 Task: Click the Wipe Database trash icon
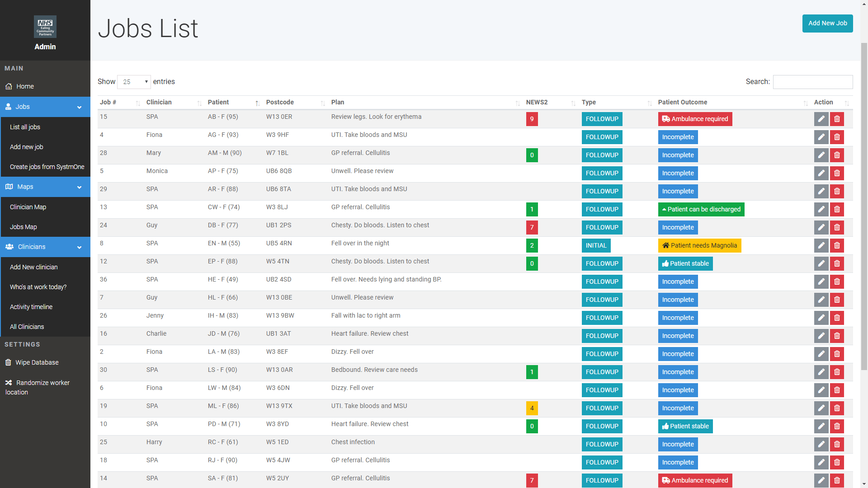pyautogui.click(x=8, y=362)
